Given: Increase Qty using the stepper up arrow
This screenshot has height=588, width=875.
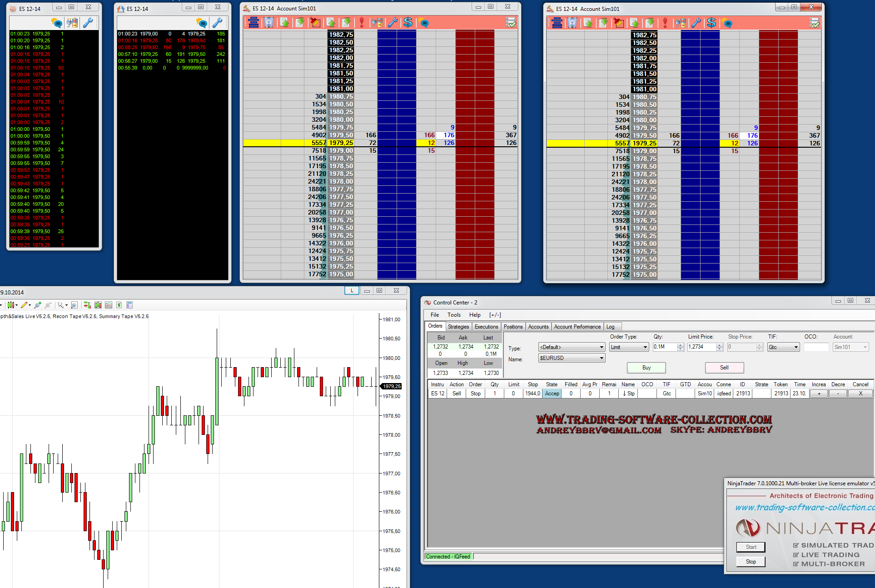Looking at the screenshot, I should click(x=681, y=345).
